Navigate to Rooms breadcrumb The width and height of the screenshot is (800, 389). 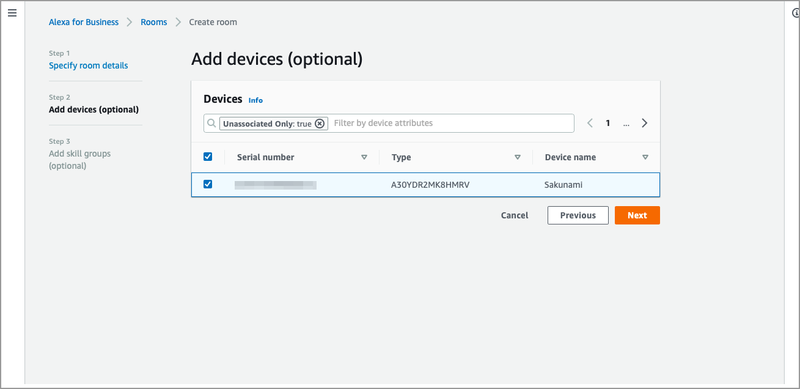point(154,22)
